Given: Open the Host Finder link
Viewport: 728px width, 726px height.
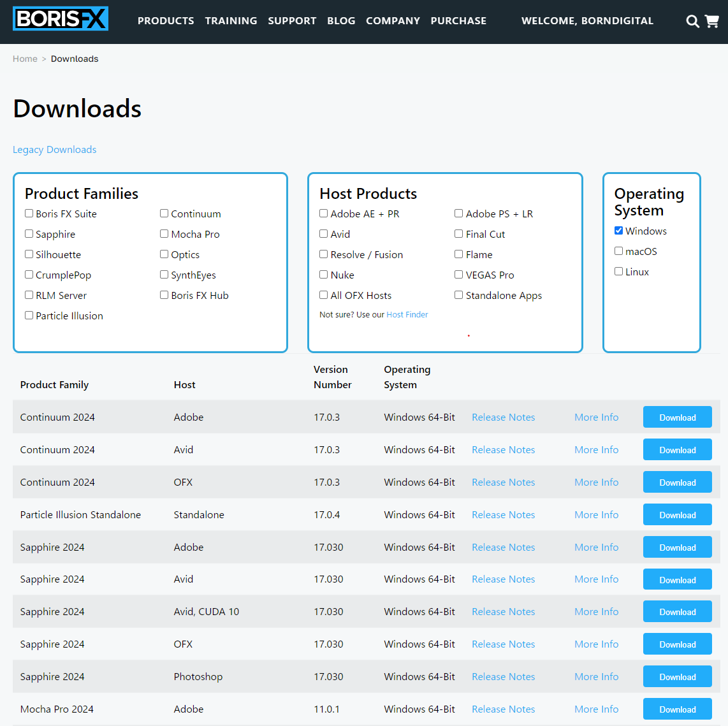Looking at the screenshot, I should pos(407,315).
